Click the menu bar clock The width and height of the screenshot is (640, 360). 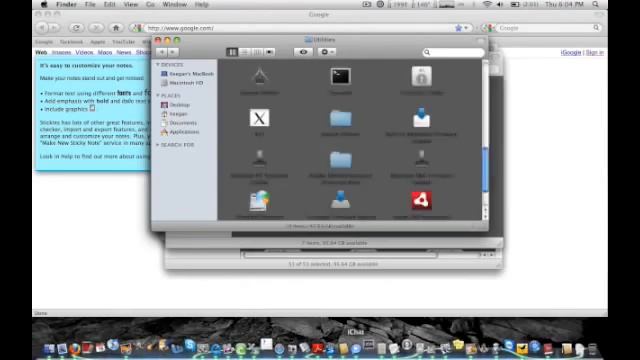[564, 4]
